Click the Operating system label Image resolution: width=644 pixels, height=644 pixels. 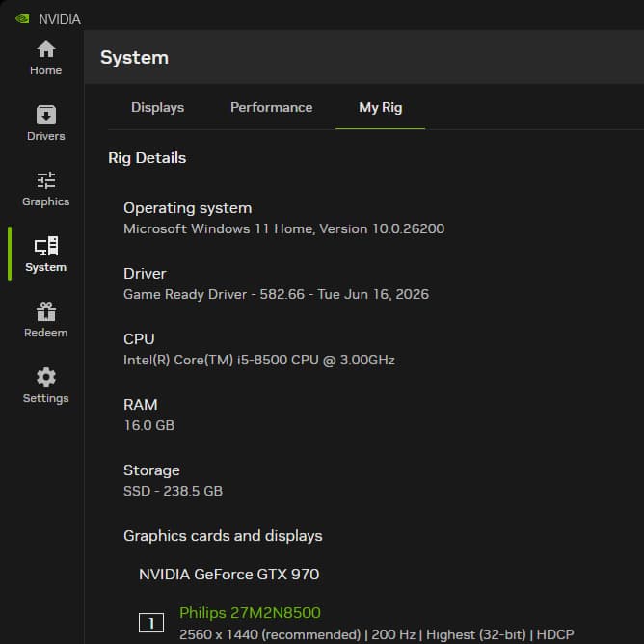click(187, 208)
